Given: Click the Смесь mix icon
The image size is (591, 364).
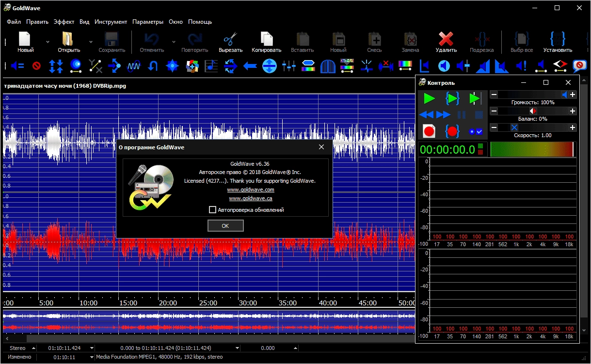Looking at the screenshot, I should 374,39.
